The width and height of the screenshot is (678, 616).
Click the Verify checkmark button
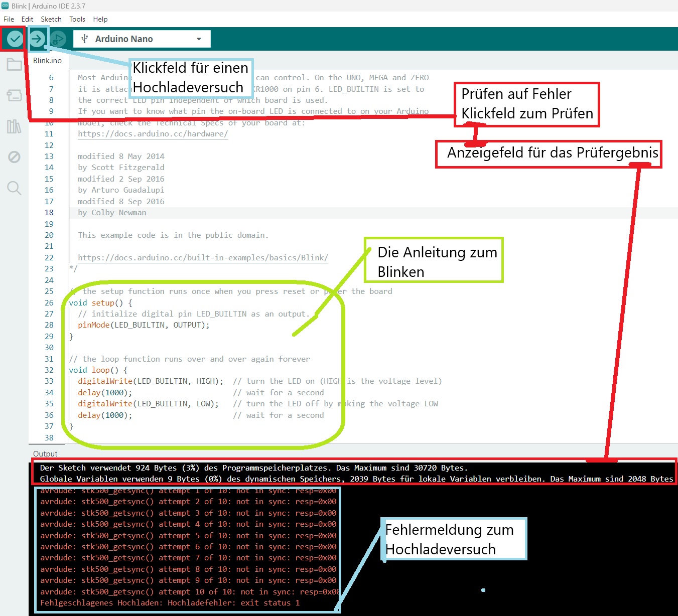point(15,39)
